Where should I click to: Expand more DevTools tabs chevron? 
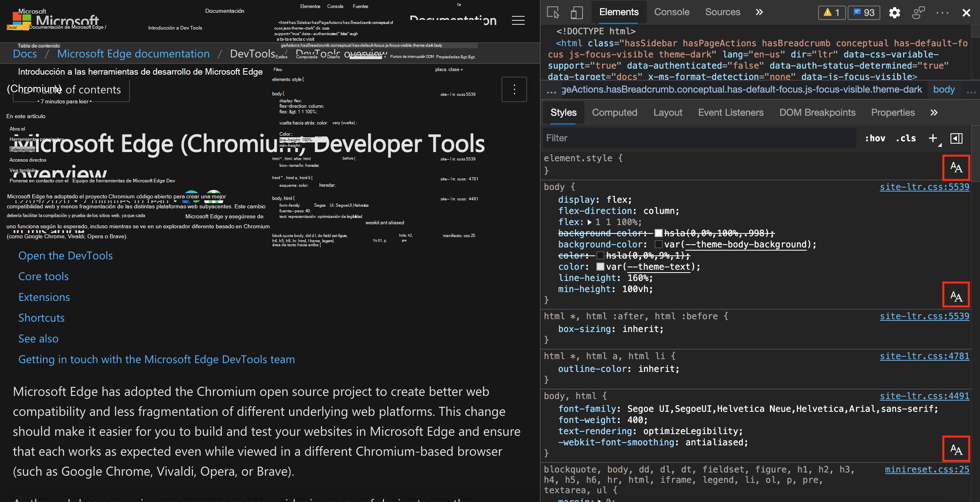759,12
